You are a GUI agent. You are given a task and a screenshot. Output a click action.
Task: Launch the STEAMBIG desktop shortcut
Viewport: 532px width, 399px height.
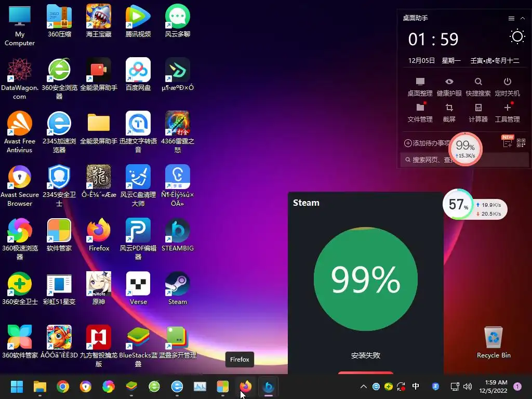click(x=178, y=235)
